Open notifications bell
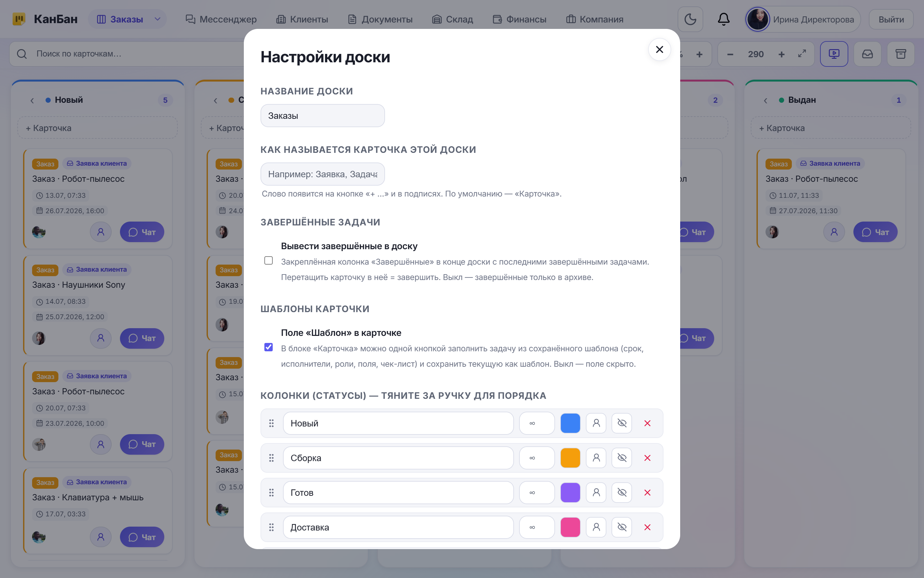 click(723, 19)
